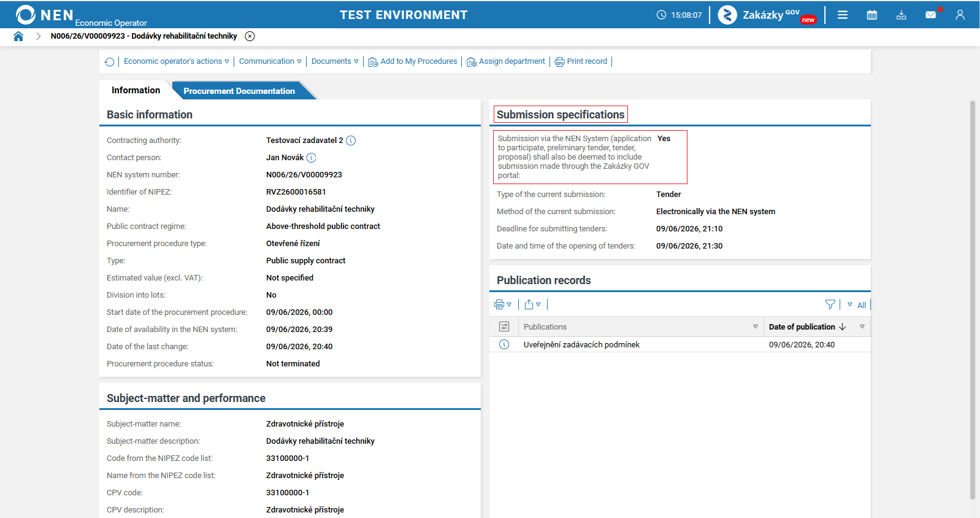Go to the home page via house icon
This screenshot has height=518, width=980.
click(18, 36)
